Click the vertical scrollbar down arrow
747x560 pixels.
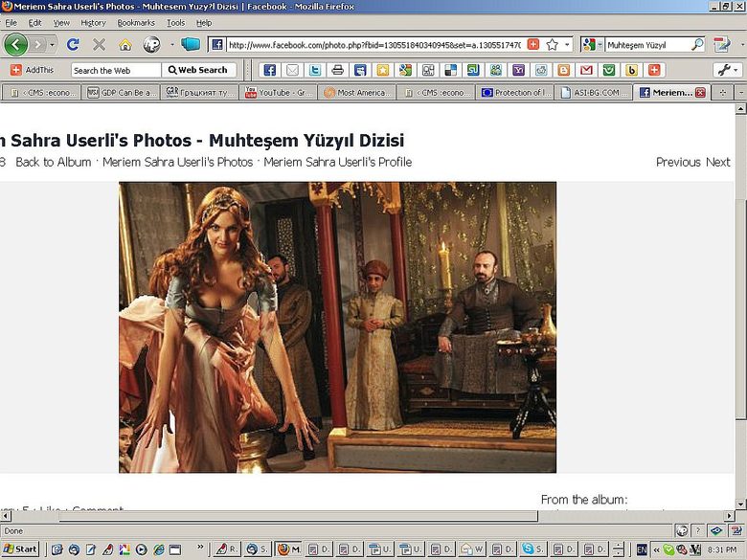741,504
